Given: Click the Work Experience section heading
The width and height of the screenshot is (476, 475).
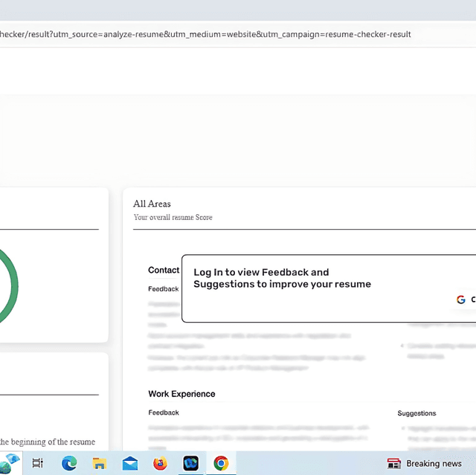Looking at the screenshot, I should tap(181, 394).
